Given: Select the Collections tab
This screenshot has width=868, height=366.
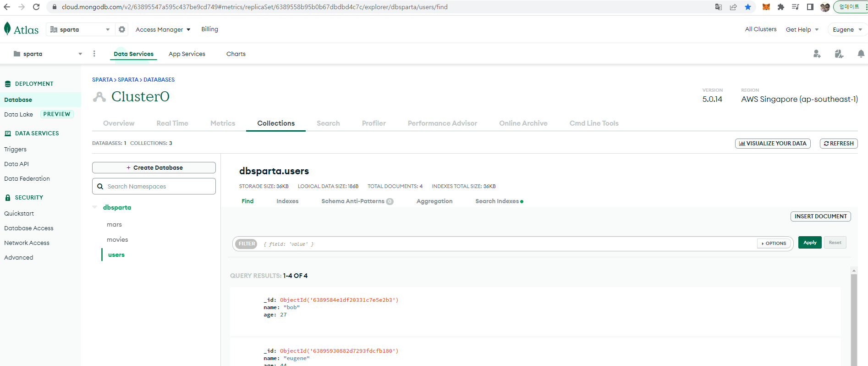Looking at the screenshot, I should [x=276, y=123].
